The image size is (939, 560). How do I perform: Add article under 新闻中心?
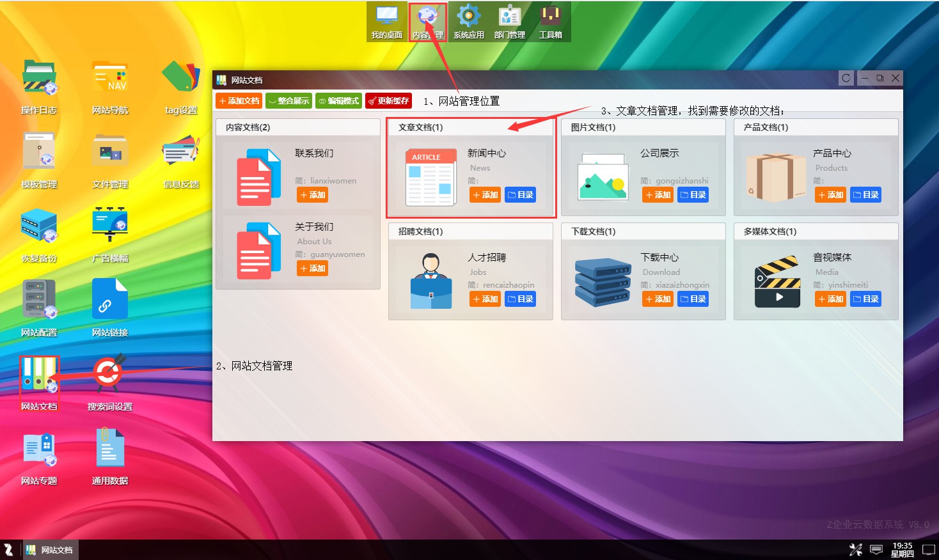pos(485,195)
